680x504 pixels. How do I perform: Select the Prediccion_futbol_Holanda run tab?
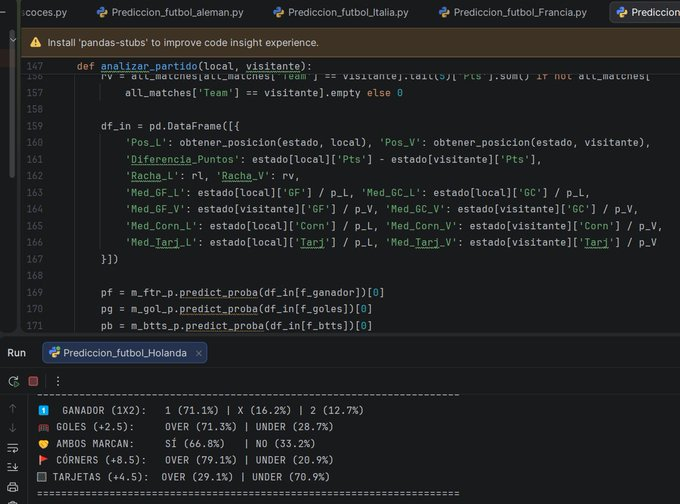(x=124, y=353)
